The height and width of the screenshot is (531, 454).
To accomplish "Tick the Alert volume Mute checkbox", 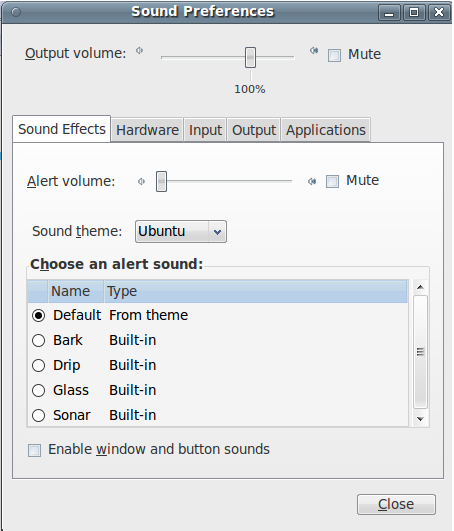I will 332,181.
